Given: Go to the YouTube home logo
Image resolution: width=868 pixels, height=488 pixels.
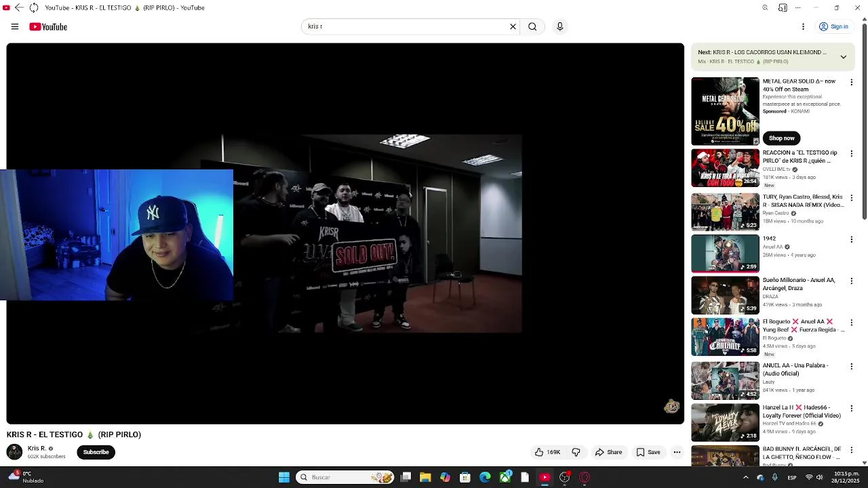Looking at the screenshot, I should pyautogui.click(x=48, y=26).
